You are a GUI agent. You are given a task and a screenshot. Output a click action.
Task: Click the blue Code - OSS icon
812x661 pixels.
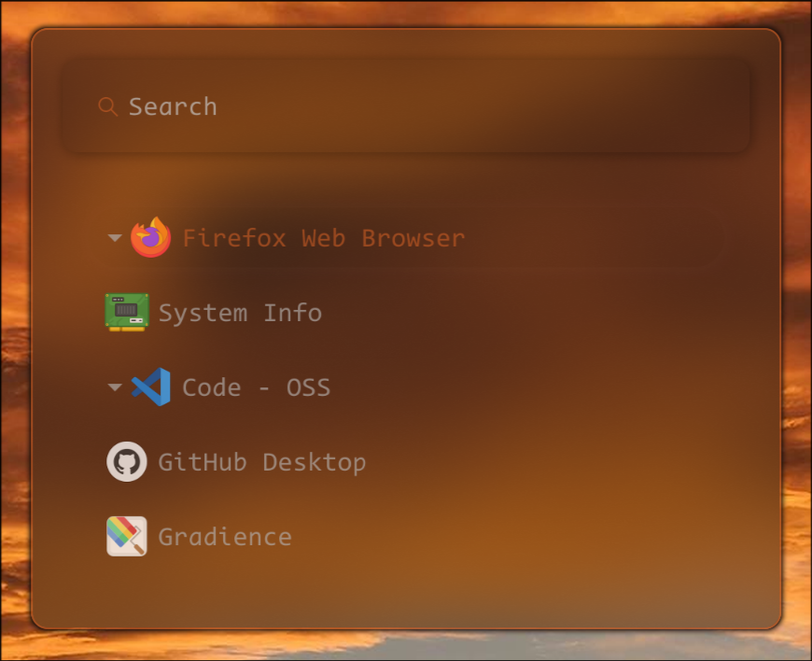tap(151, 387)
